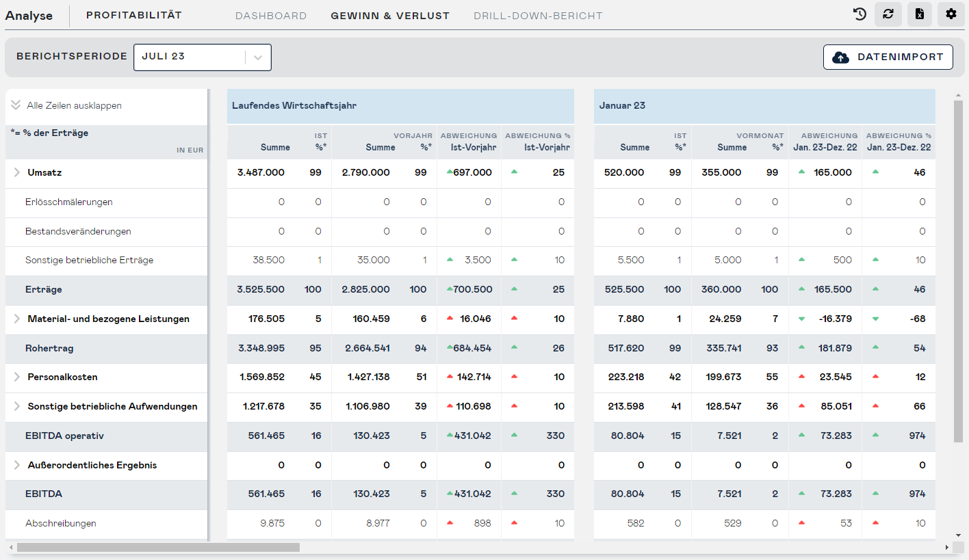Switch to Dashboard tab
Screen dimensions: 969x560
[x=271, y=16]
